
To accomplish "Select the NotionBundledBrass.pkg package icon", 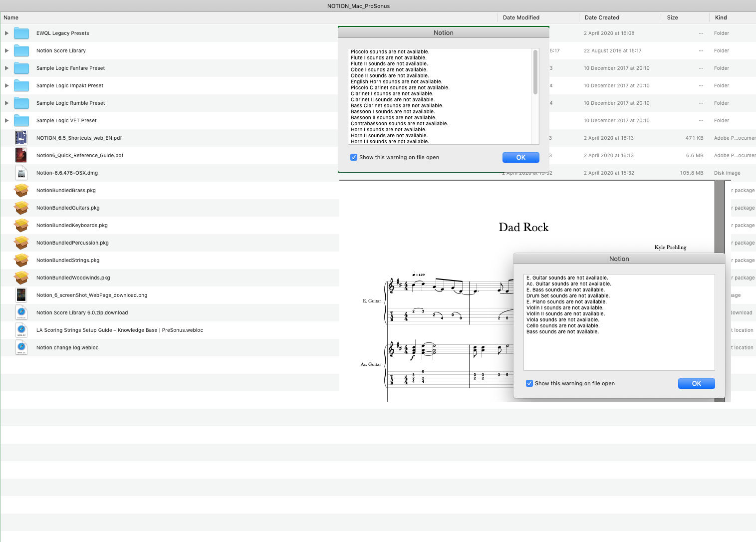I will pyautogui.click(x=21, y=191).
